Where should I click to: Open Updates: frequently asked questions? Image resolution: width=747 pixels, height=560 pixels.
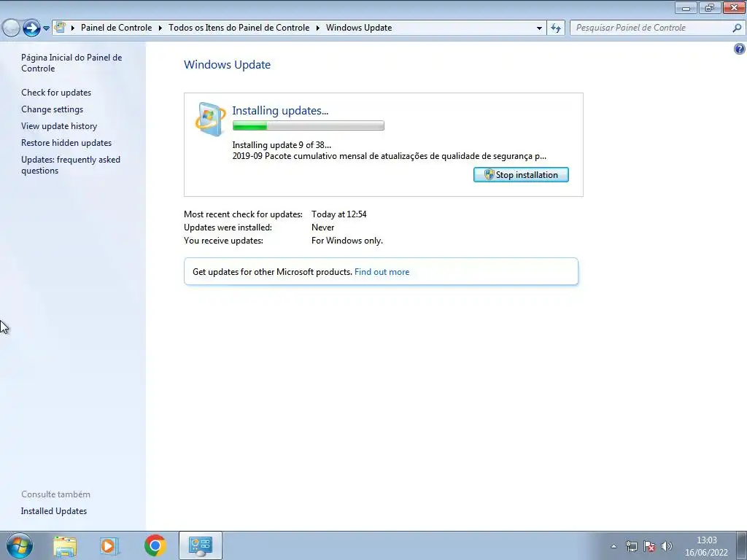pos(71,165)
